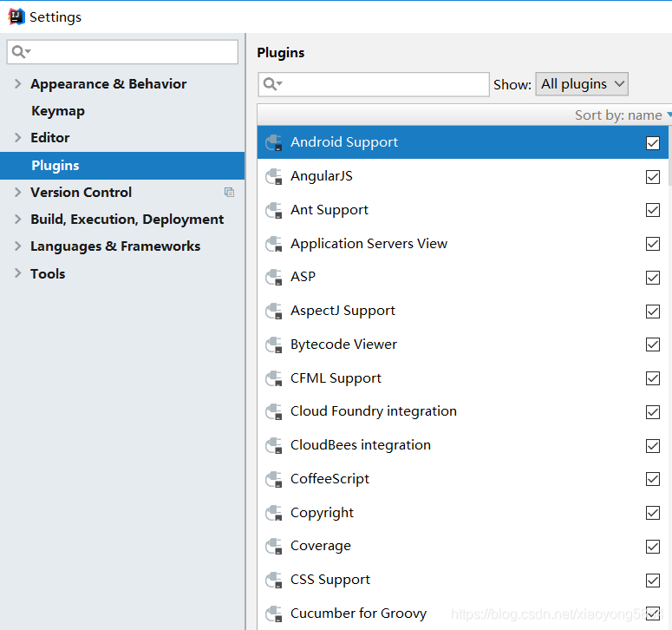Expand the Appearance & Behavior section
Image resolution: width=672 pixels, height=630 pixels.
point(18,84)
